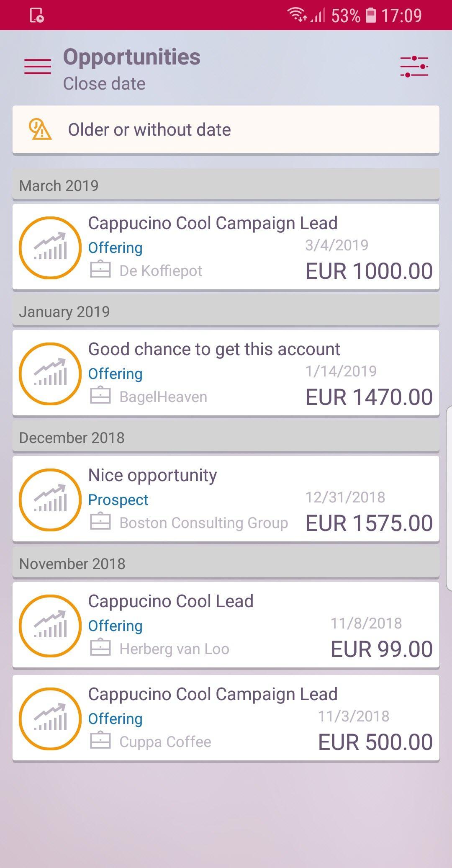
Task: Tap the EUR 500.00 amount of Cuppa Coffee
Action: tap(375, 742)
